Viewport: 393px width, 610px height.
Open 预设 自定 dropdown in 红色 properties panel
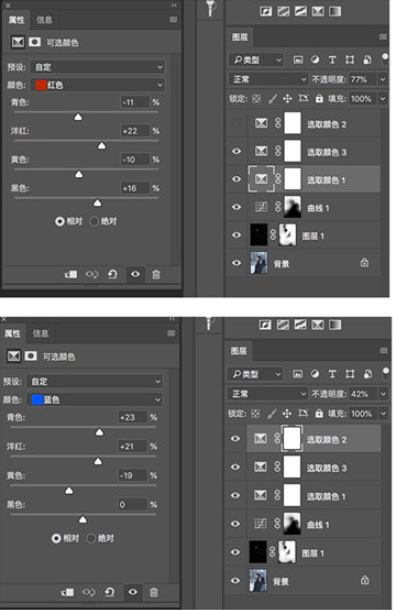[98, 67]
